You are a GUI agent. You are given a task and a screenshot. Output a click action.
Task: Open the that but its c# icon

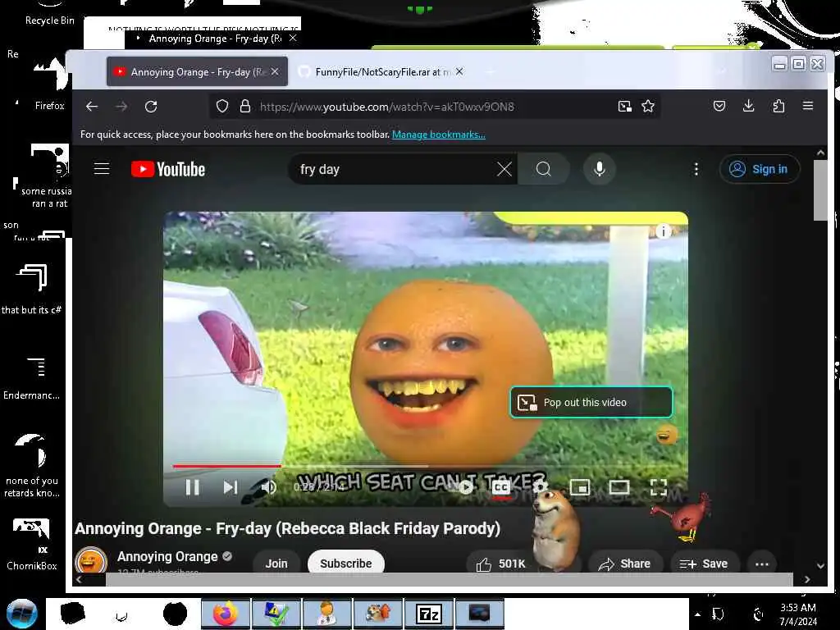click(32, 290)
